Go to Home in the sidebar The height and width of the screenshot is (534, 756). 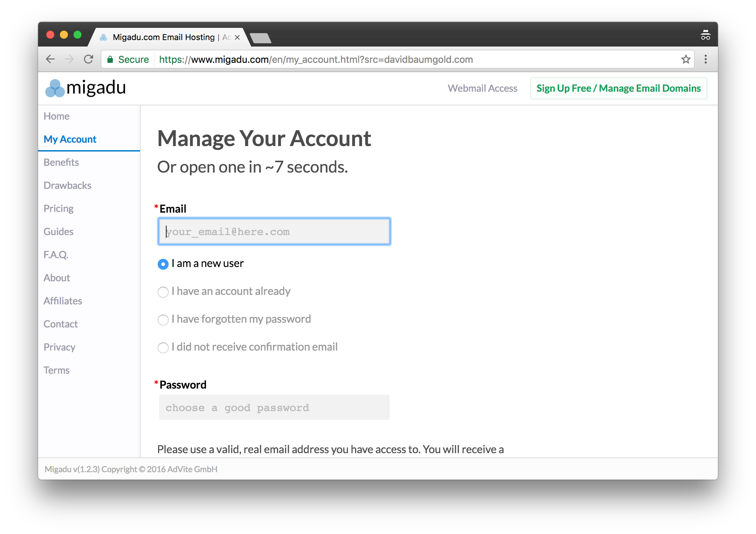pos(56,116)
